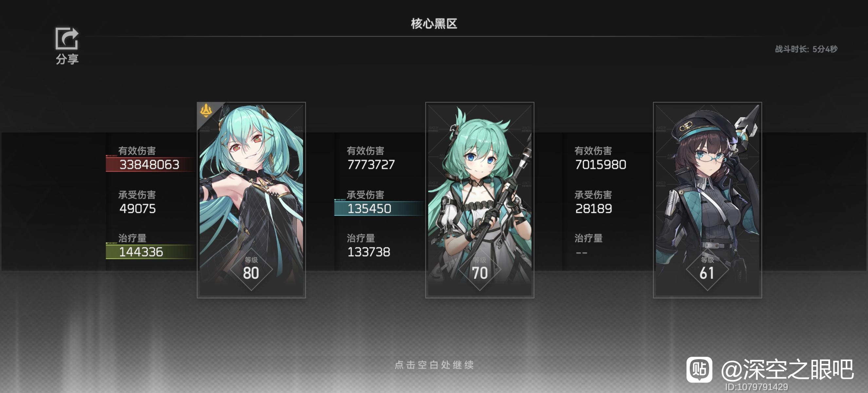868x393 pixels.
Task: Select the level 61 character card
Action: [x=707, y=200]
